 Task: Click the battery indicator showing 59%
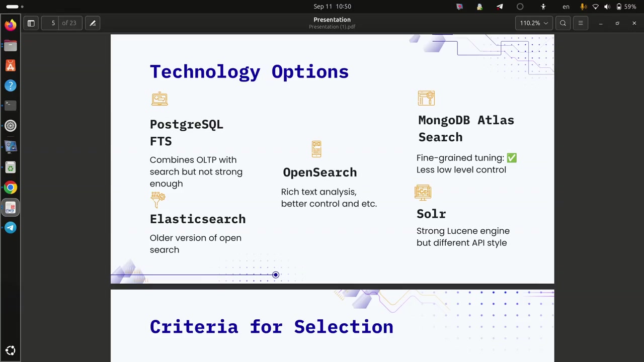(x=626, y=7)
